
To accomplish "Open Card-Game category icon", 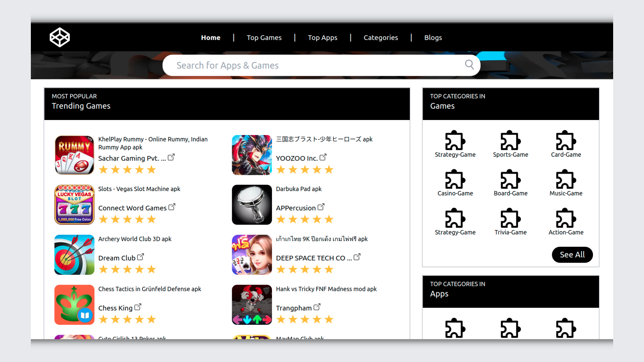I will point(566,140).
